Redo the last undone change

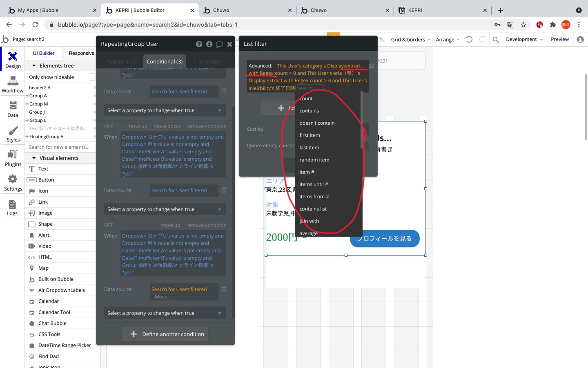pos(482,39)
